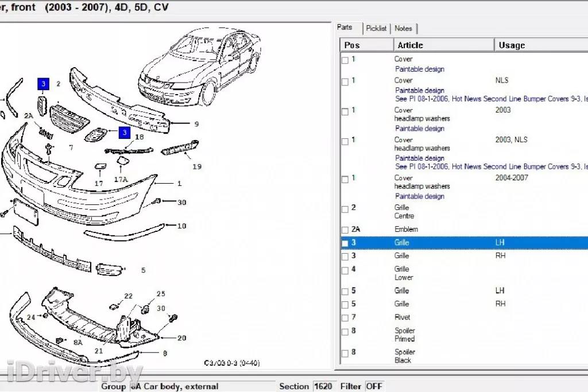Check the Cover 2003, NLS row checkbox
588x392 pixels.
click(345, 141)
